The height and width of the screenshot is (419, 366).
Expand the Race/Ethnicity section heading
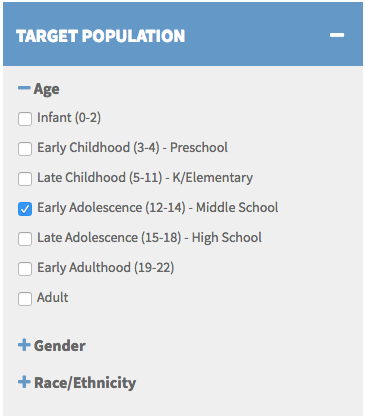[x=85, y=383]
